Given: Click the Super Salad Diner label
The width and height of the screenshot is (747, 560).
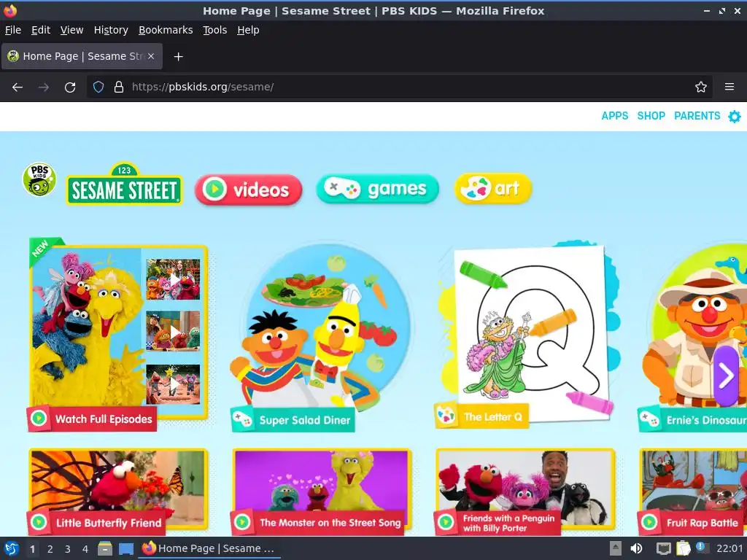Looking at the screenshot, I should pos(305,420).
